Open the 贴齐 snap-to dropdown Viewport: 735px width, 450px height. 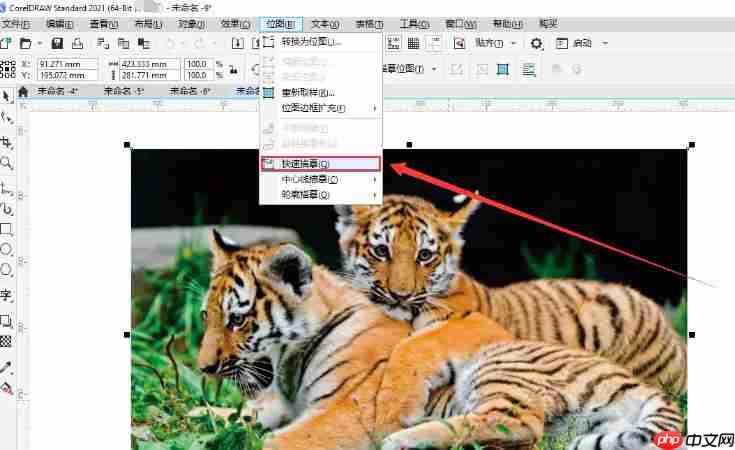tap(513, 44)
